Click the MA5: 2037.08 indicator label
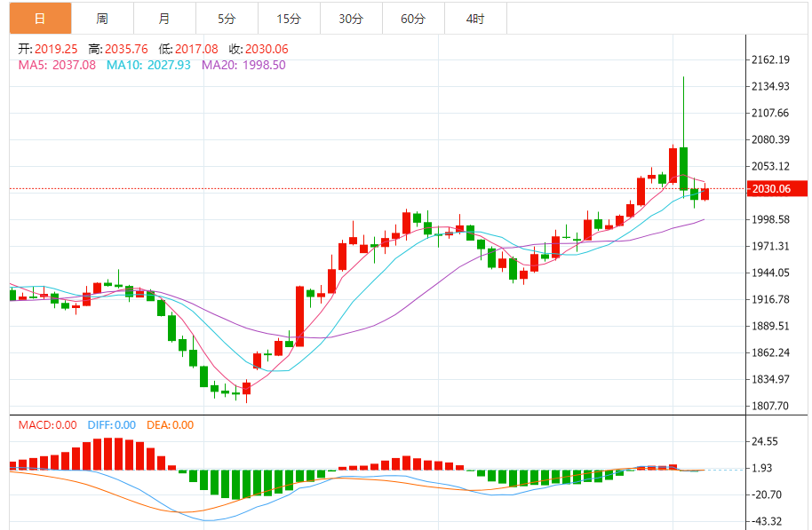This screenshot has width=812, height=530. tap(57, 65)
